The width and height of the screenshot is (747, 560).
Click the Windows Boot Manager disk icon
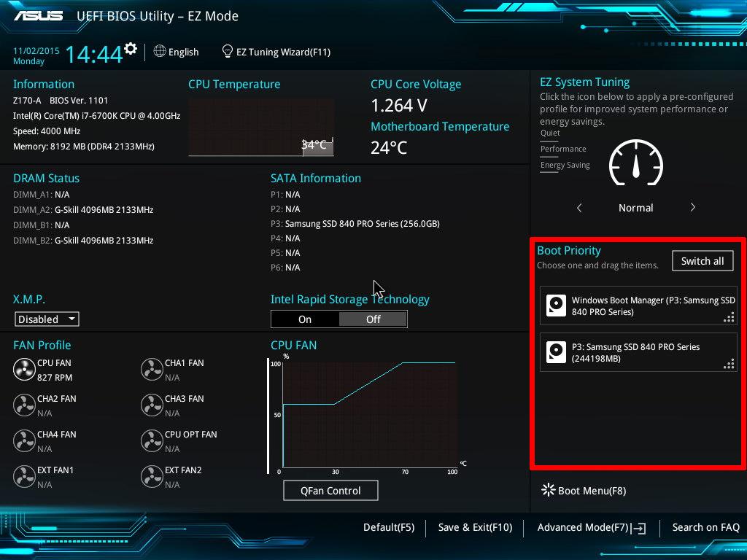coord(556,306)
